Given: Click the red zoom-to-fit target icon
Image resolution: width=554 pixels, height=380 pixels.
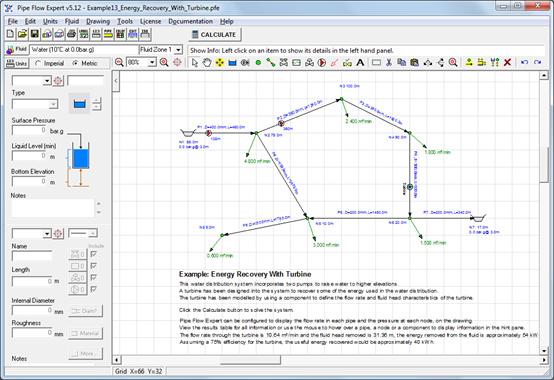Looking at the screenshot, I should 177,63.
